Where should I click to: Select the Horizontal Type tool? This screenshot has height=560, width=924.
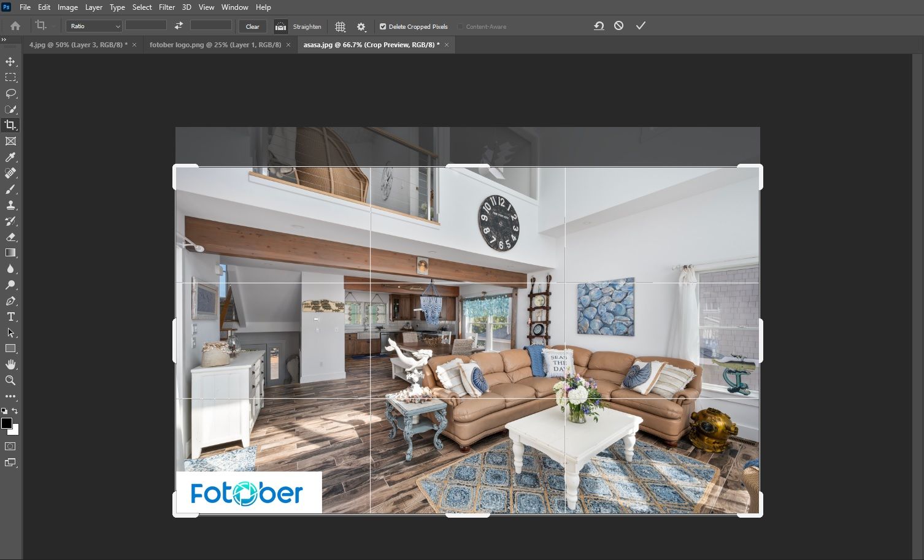tap(10, 317)
